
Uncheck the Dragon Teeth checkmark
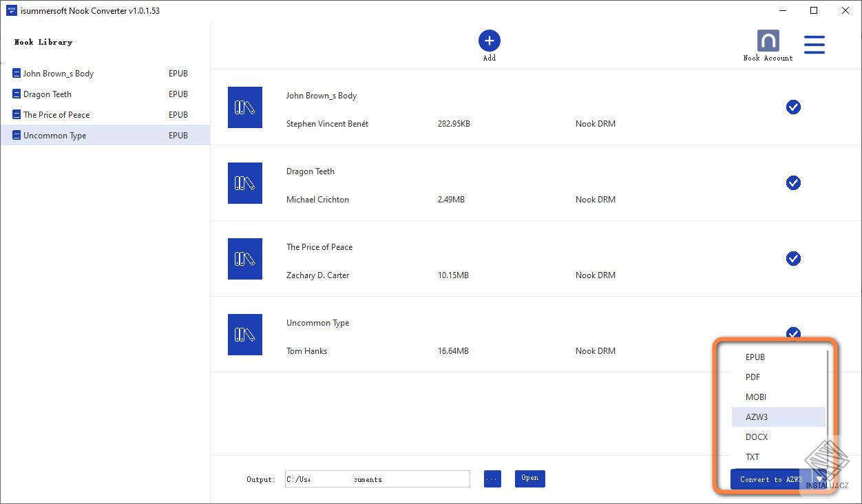(793, 182)
